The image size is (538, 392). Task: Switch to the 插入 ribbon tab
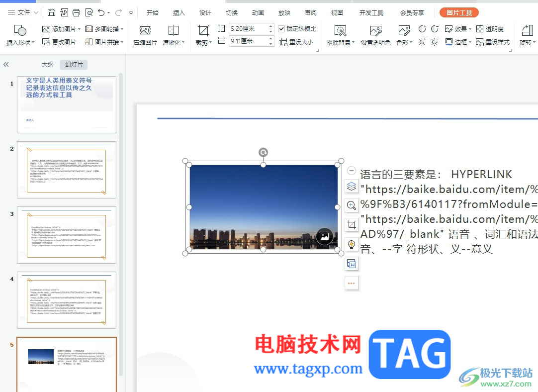tap(179, 13)
